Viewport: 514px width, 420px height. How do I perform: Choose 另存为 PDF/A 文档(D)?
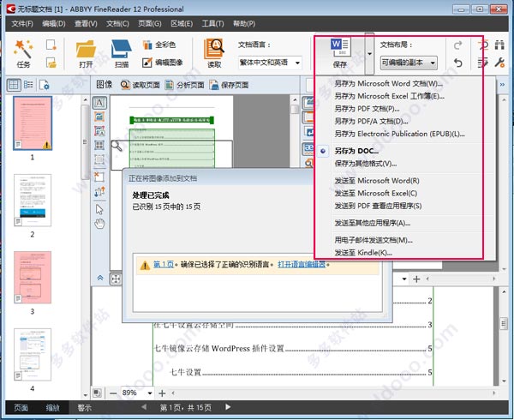coord(371,122)
